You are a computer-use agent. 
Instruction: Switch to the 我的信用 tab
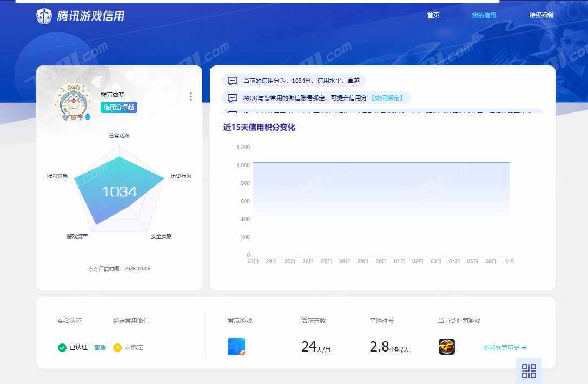coord(484,15)
